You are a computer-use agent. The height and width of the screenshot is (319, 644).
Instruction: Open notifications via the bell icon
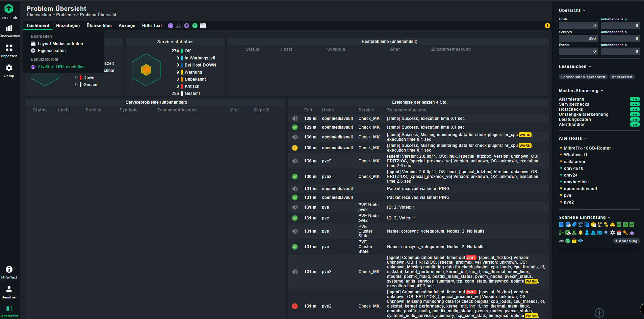point(581,233)
